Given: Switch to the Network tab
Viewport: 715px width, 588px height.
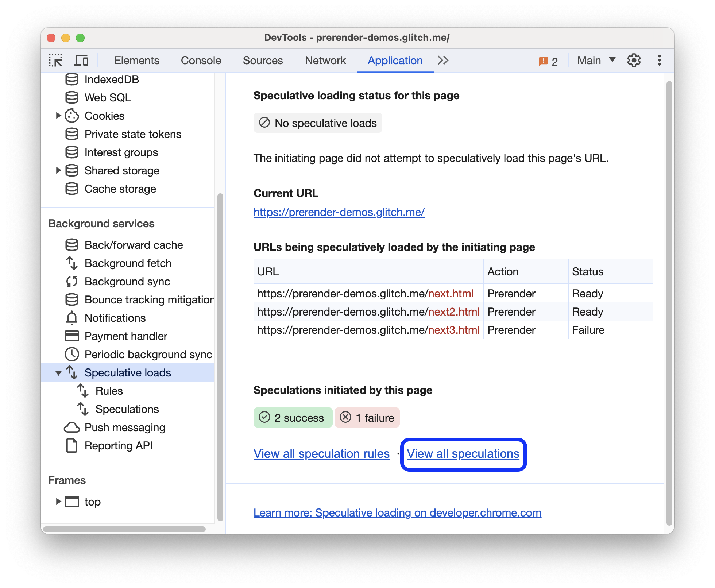Looking at the screenshot, I should [x=324, y=60].
